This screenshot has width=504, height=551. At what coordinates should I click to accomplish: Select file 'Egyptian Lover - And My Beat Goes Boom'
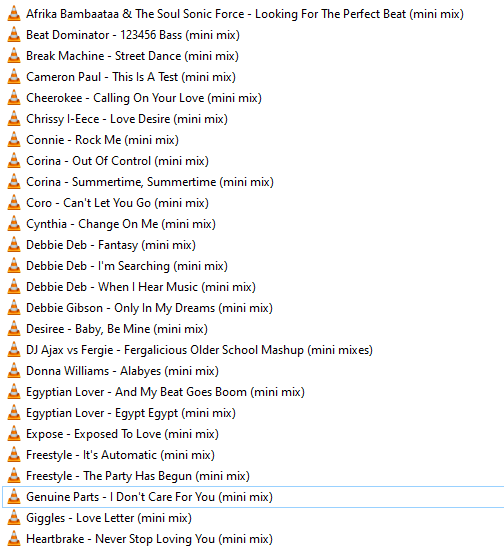coord(166,392)
